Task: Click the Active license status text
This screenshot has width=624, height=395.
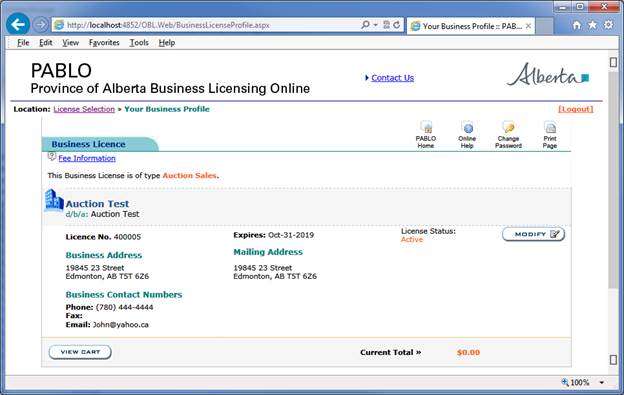Action: tap(412, 239)
